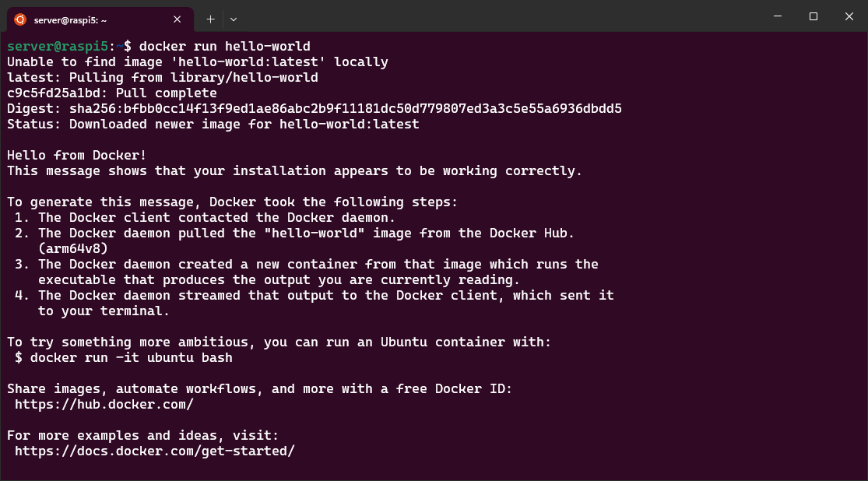This screenshot has width=868, height=481.
Task: Click the green server@raspi5 prompt text
Action: [58, 47]
